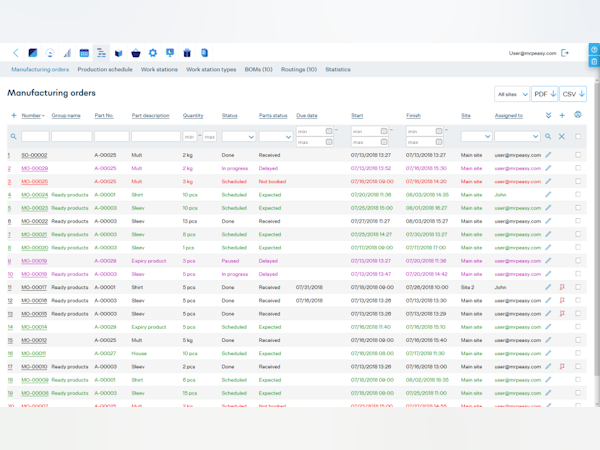Screen dimensions: 600x450
Task: Add a new order with the plus icon at the right of the header row
Action: click(x=562, y=116)
